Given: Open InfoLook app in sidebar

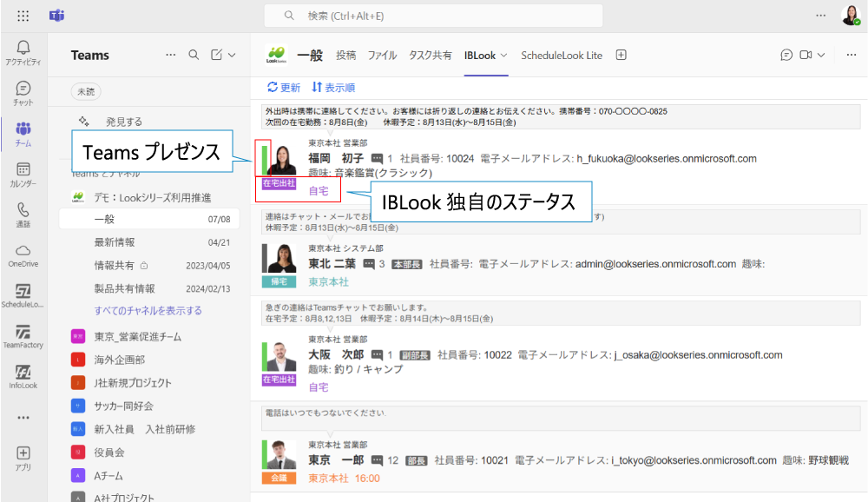Looking at the screenshot, I should click(x=23, y=377).
